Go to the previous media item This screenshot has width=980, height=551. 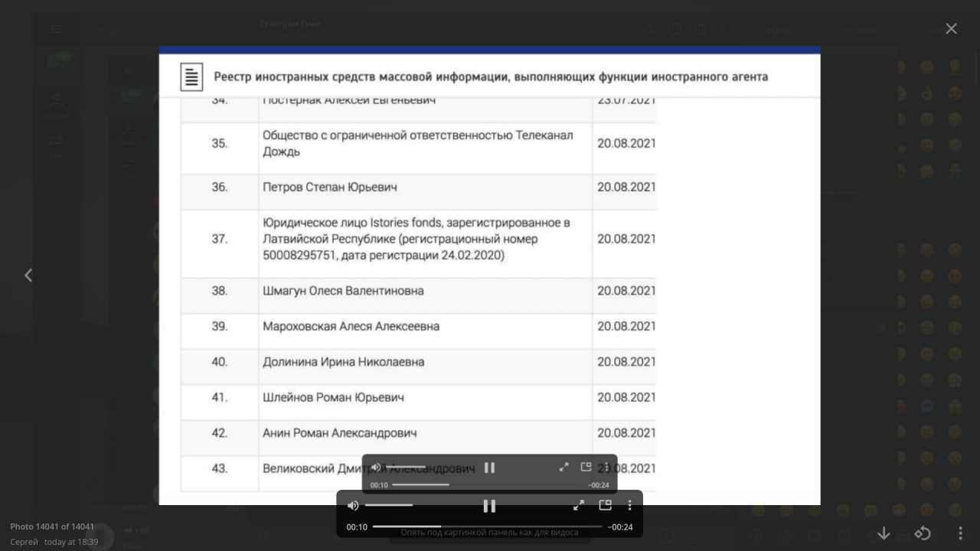28,275
